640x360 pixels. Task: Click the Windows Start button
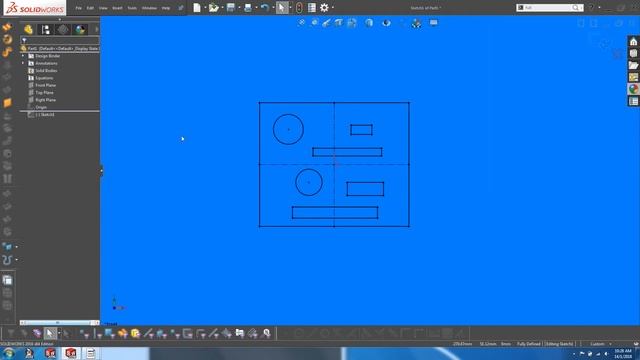point(8,353)
